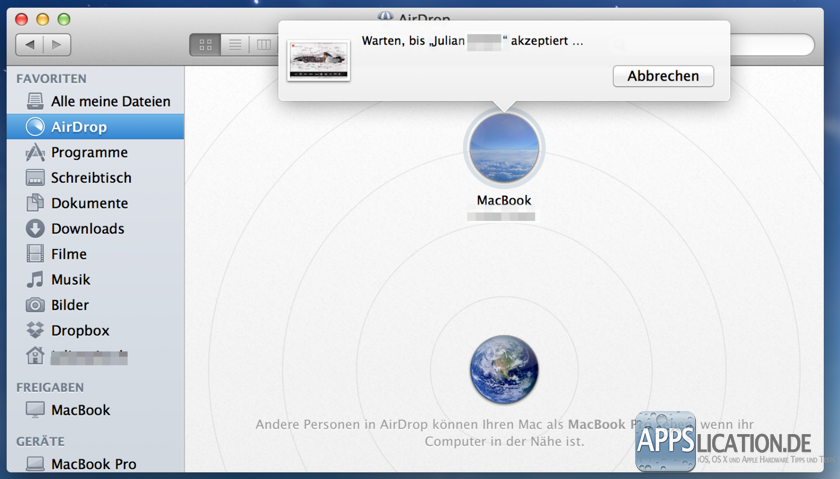Open Downloads folder in sidebar
This screenshot has height=479, width=840.
point(96,229)
